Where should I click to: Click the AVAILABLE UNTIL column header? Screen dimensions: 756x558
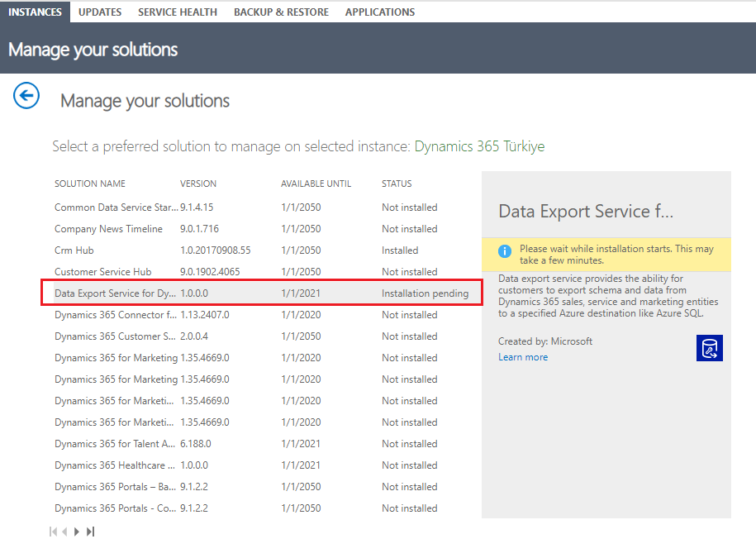(316, 184)
